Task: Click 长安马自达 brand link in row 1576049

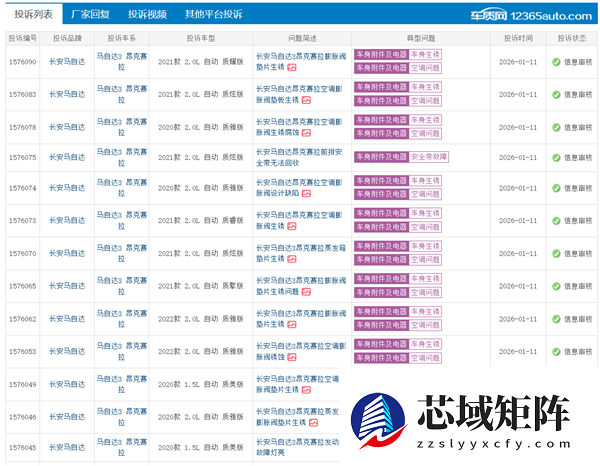Action: (67, 384)
